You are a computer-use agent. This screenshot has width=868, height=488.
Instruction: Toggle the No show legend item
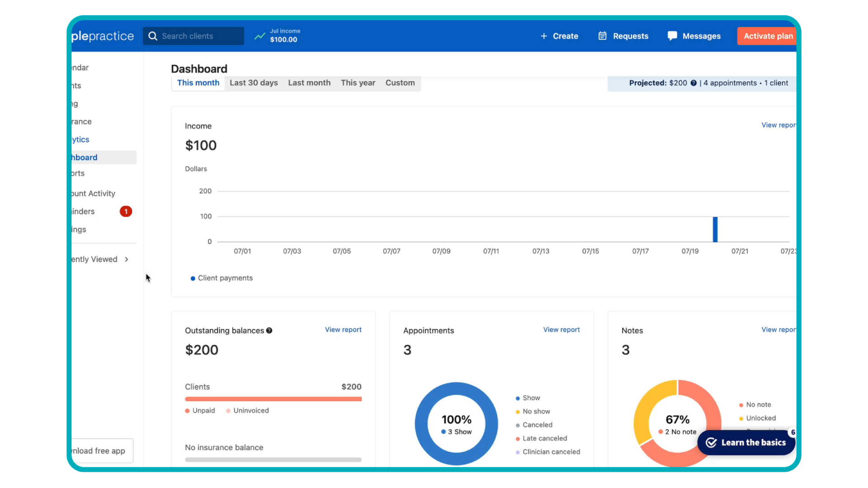pos(533,412)
